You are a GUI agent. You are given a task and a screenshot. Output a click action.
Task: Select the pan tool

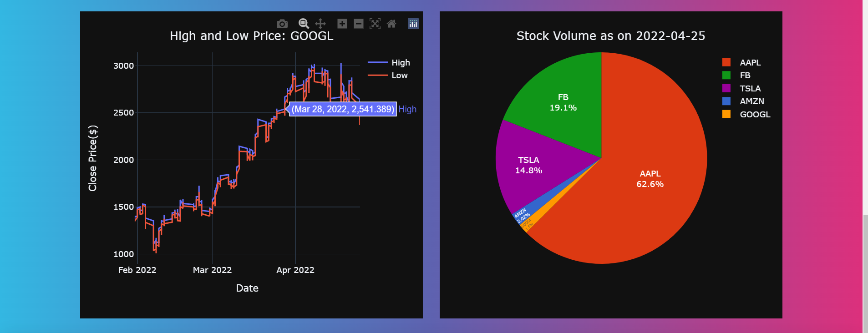click(320, 24)
